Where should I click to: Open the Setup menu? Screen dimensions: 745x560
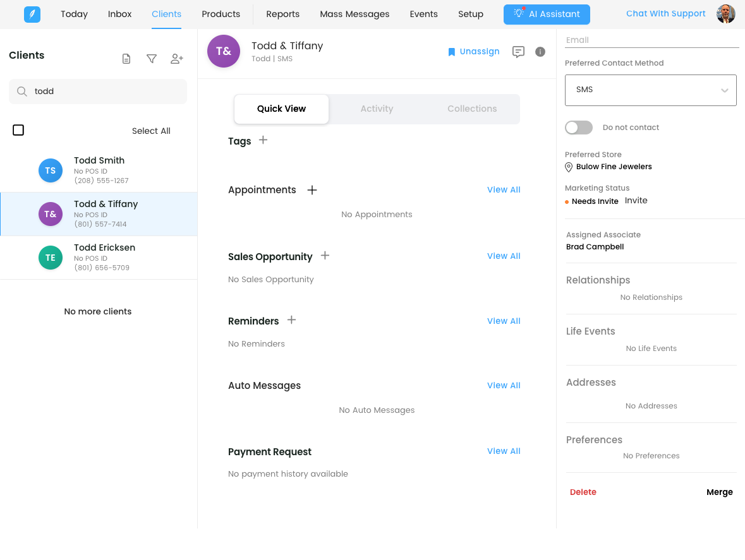click(471, 15)
